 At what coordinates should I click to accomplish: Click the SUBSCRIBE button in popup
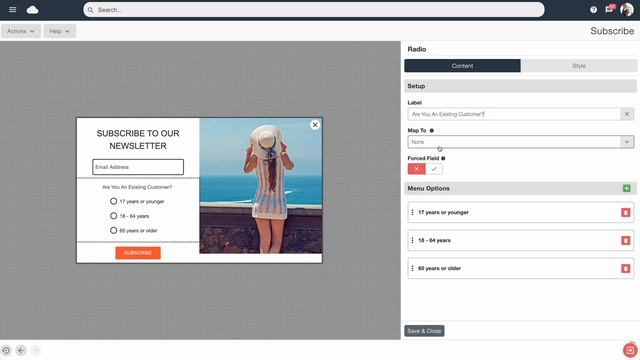point(138,253)
